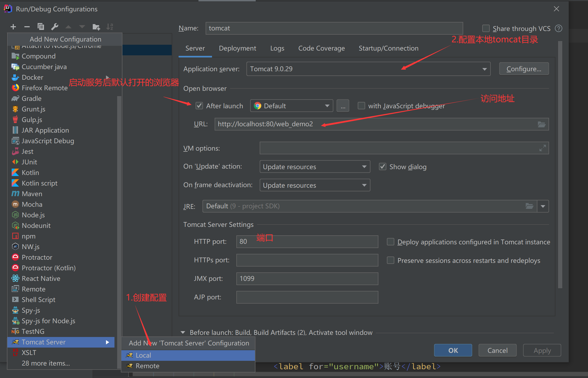Open the On 'Update' action dropdown
The image size is (588, 378).
[x=315, y=166]
